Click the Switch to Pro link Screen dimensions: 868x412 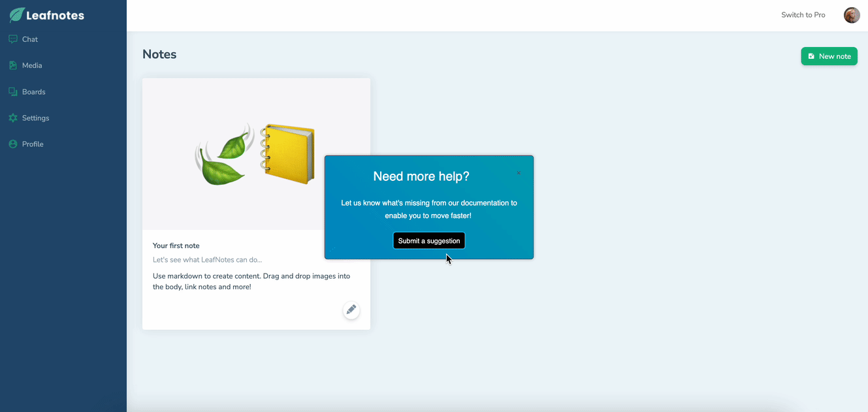(803, 15)
